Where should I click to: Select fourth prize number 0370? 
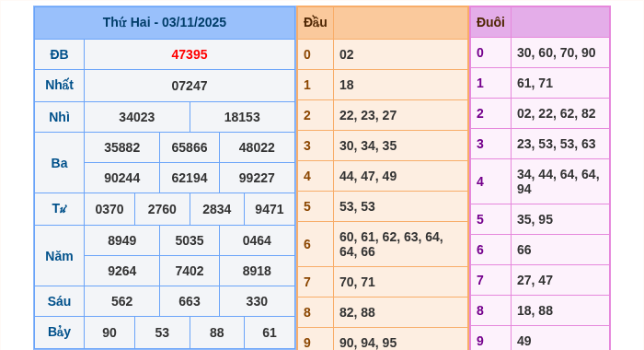tap(109, 209)
